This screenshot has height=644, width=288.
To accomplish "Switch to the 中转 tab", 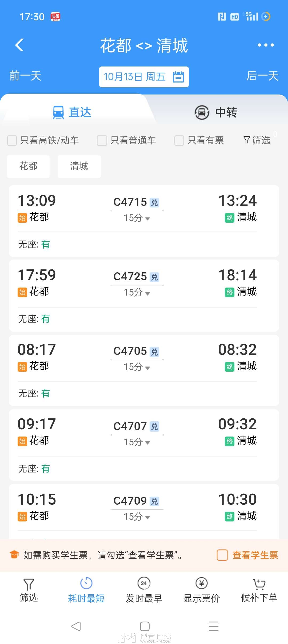I will [x=216, y=112].
